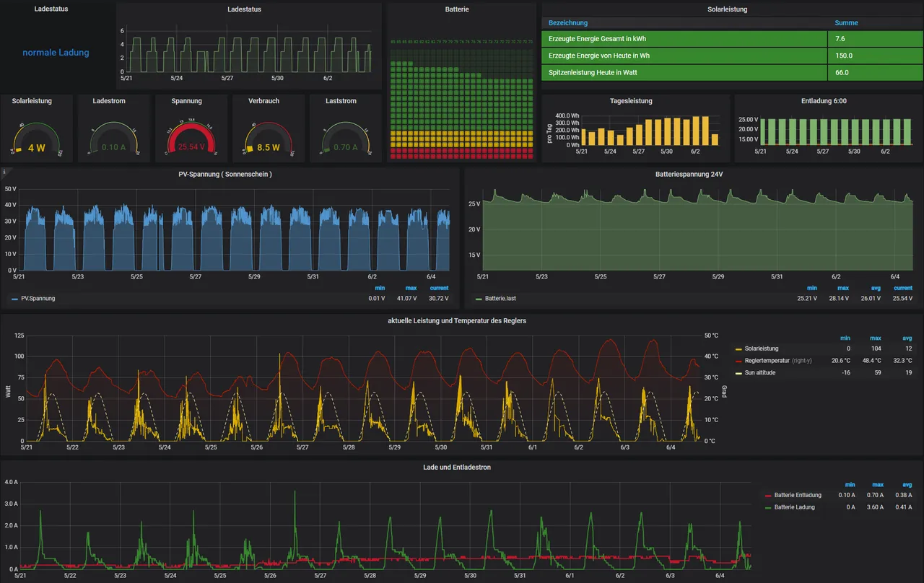Sort Lade und Entladestron legend by avg header
Viewport: 924px width, 583px height.
tap(907, 485)
